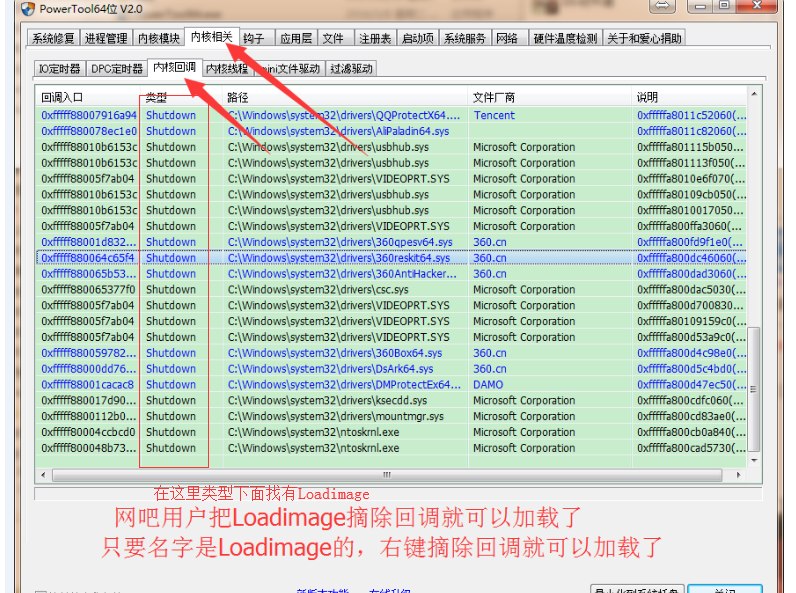Switch to the 过滤驱动 sub-tab
Viewport: 796px width, 593px height.
click(x=351, y=69)
